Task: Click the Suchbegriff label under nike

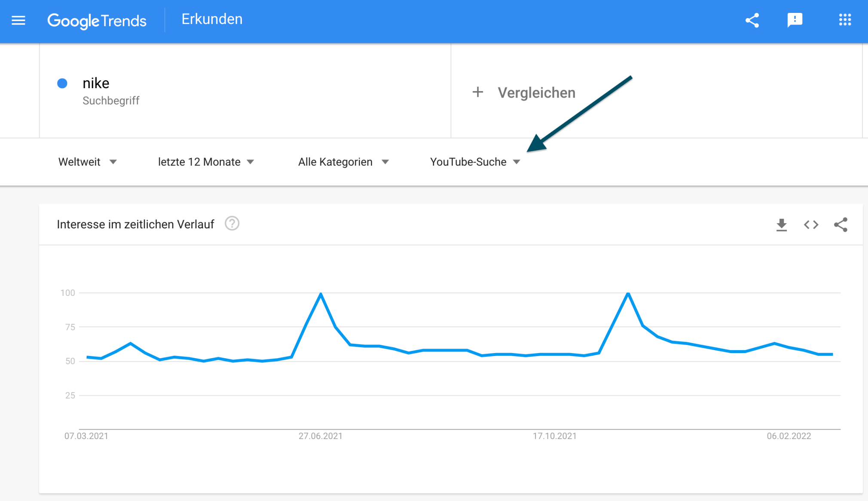Action: click(x=111, y=101)
